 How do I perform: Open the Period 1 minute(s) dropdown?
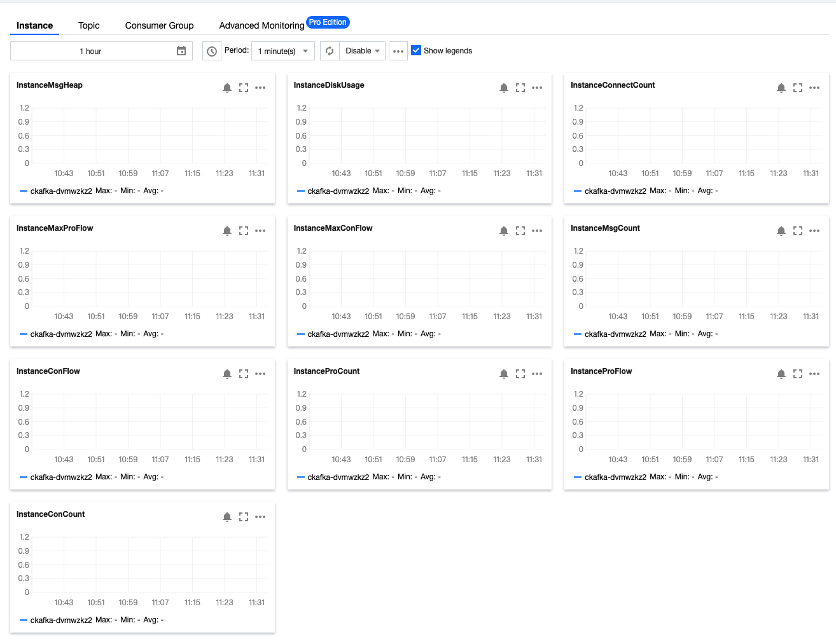(283, 51)
